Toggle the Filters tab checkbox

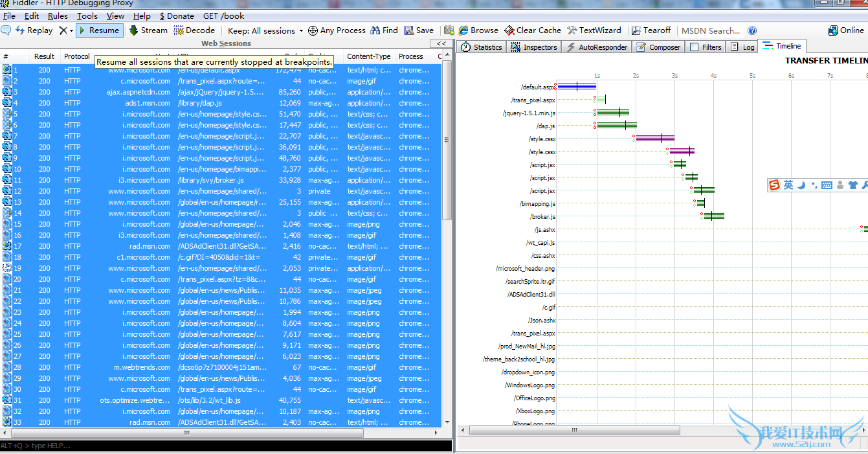pos(695,47)
